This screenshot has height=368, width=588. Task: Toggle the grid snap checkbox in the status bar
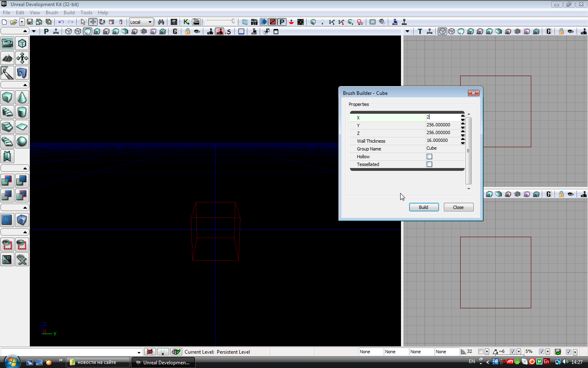click(x=481, y=352)
